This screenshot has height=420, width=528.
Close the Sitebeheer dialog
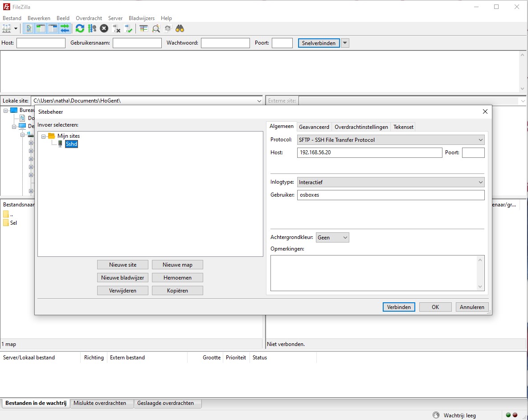coord(485,111)
